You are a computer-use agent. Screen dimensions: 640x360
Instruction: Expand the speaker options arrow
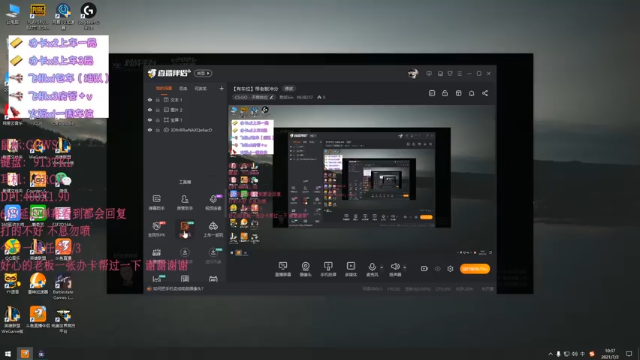click(404, 268)
